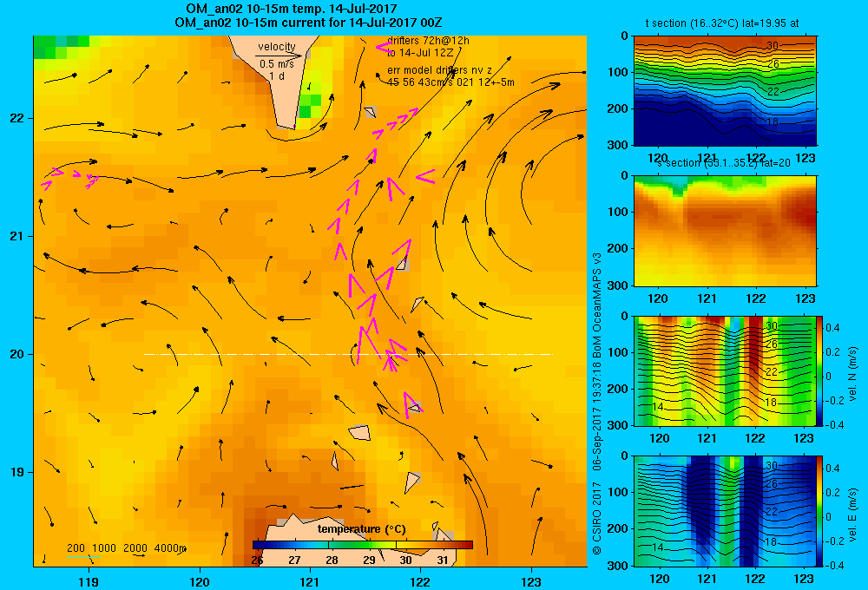
Task: Click the '© CSIRO 2017' BoM OceanMAPS v3 credit text
Action: pos(597,403)
